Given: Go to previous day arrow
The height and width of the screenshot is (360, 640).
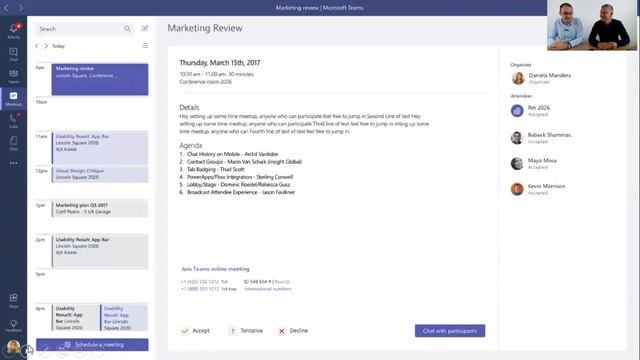Looking at the screenshot, I should point(37,46).
